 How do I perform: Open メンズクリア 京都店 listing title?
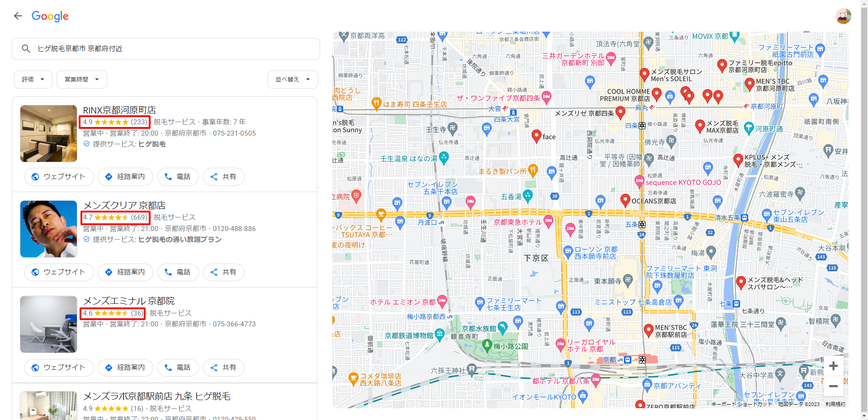click(x=124, y=205)
